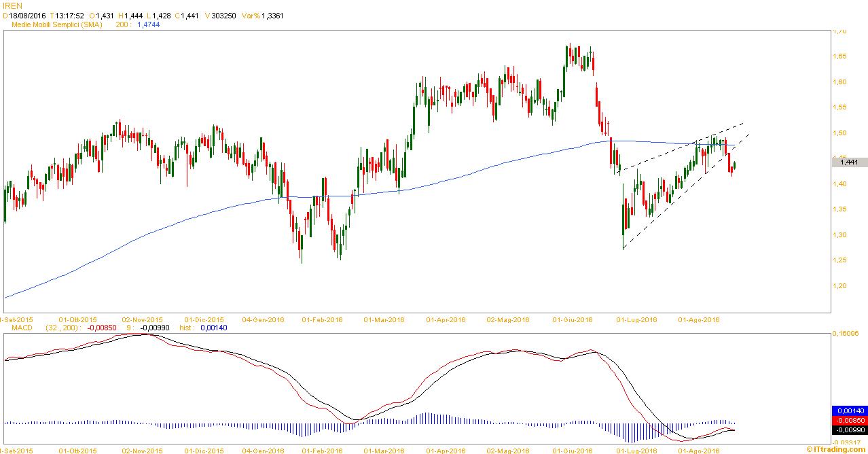Click the date 18/08/2016 in the header
The width and height of the screenshot is (868, 454).
26,15
